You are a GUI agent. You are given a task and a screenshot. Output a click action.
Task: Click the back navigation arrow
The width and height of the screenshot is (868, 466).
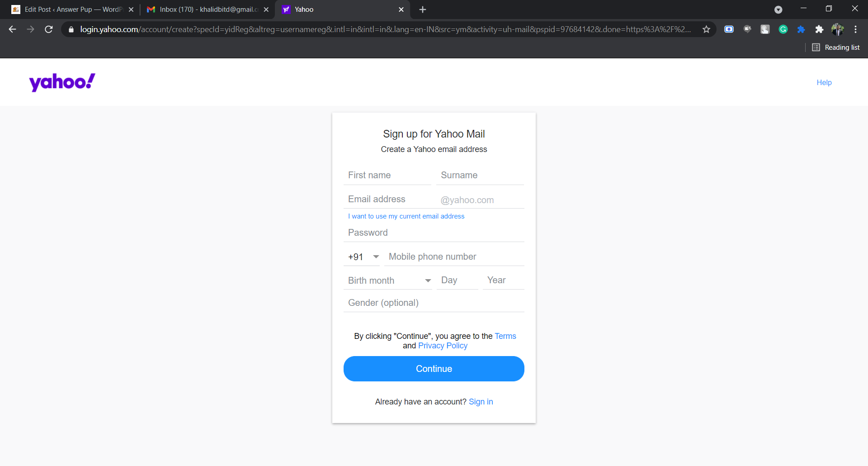[12, 29]
